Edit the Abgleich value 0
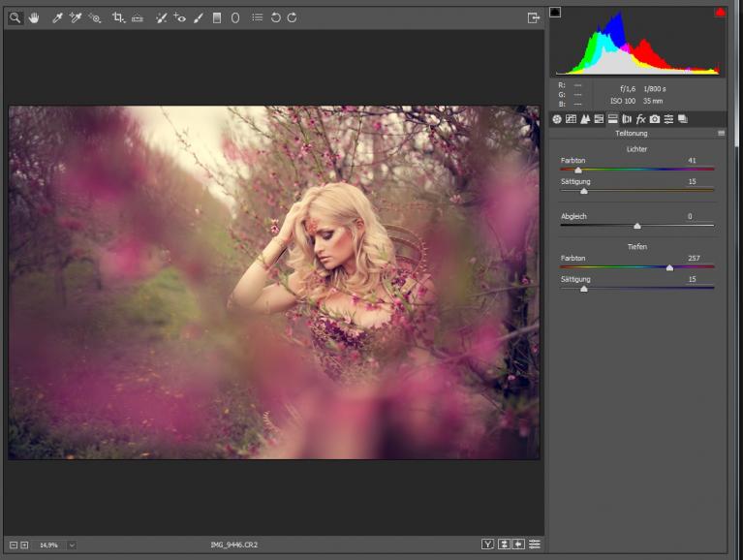This screenshot has height=560, width=743. point(691,216)
